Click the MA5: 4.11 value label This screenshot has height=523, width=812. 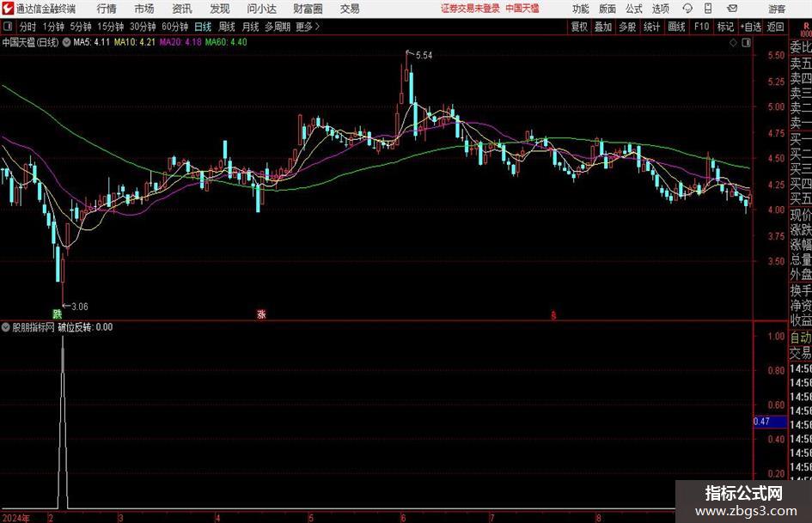(x=92, y=42)
